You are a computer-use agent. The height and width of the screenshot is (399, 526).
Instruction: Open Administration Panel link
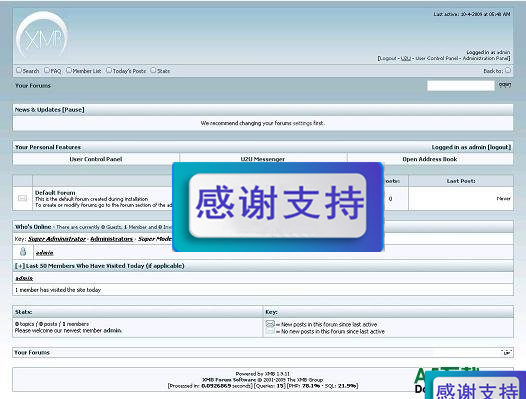[x=485, y=58]
